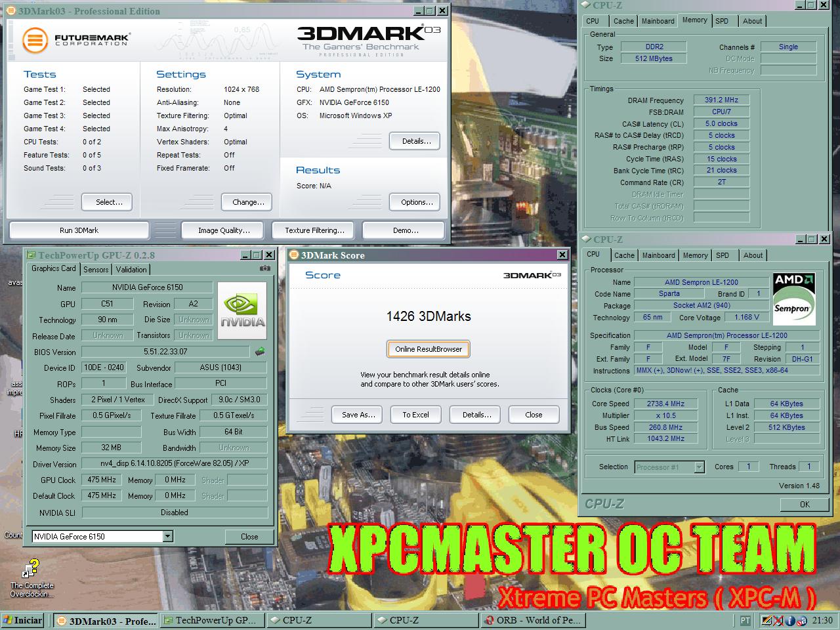Click the CAS# Latency value 5.0 clocks
Viewport: 840px width, 630px height.
tap(721, 124)
